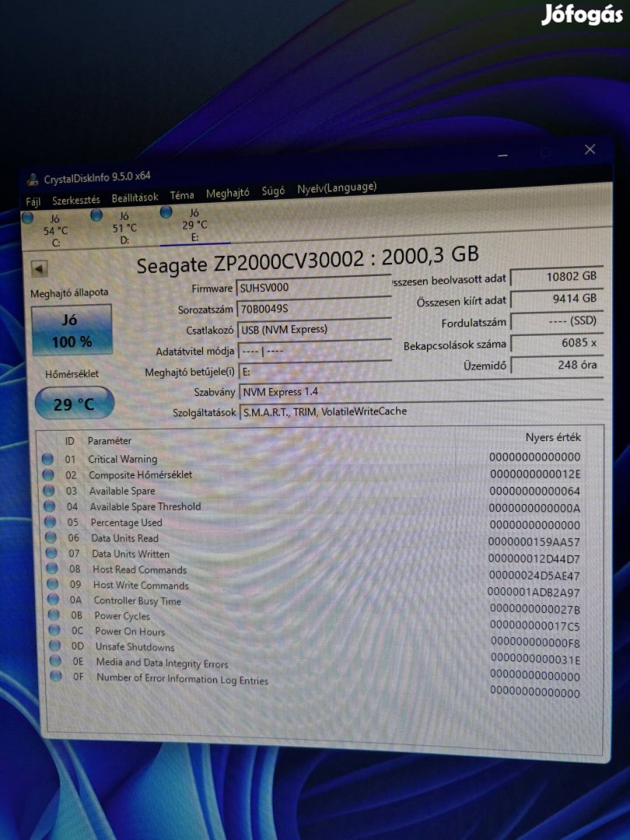Click the Seagate ZP2000CV30002 drive title

pos(307,259)
